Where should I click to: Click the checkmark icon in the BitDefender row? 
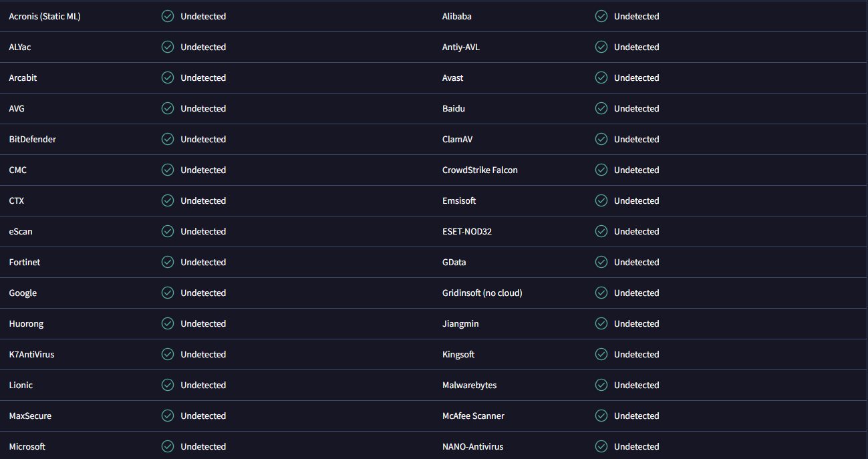(x=168, y=139)
